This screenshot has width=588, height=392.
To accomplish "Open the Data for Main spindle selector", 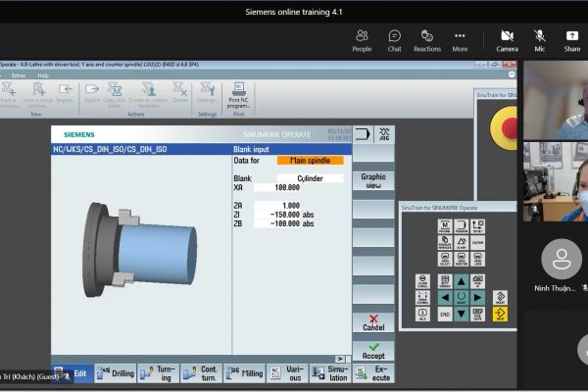I will point(310,160).
